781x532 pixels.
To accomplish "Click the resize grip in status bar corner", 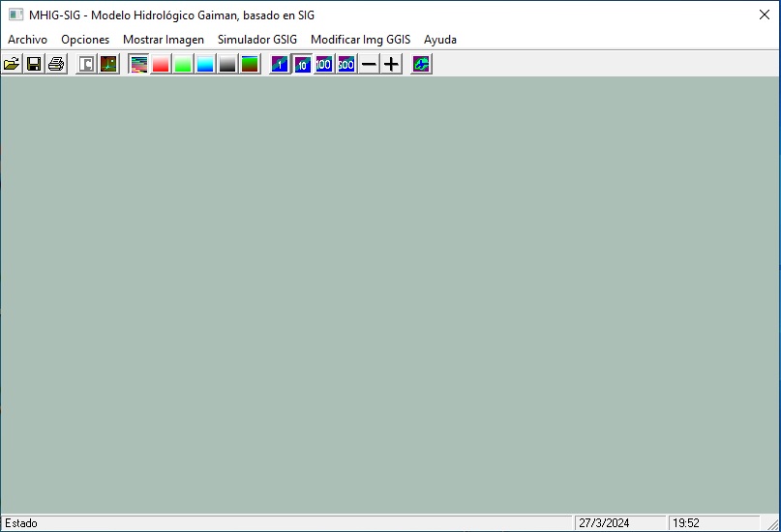I will (x=772, y=523).
